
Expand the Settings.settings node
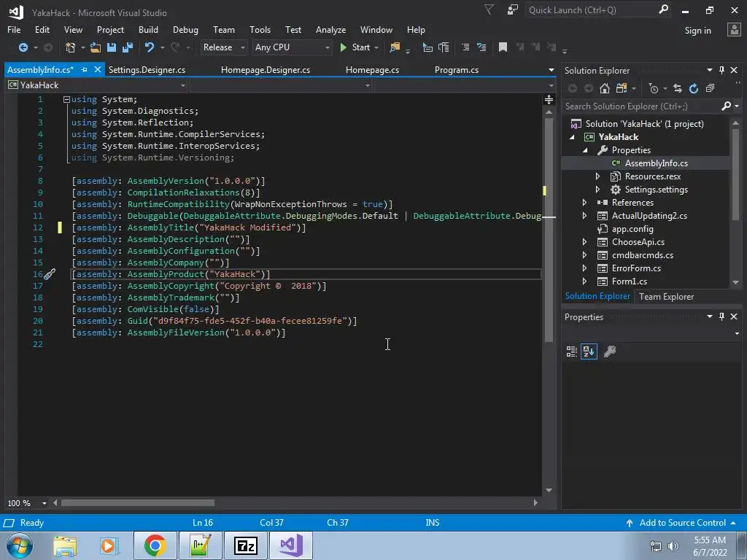point(598,190)
